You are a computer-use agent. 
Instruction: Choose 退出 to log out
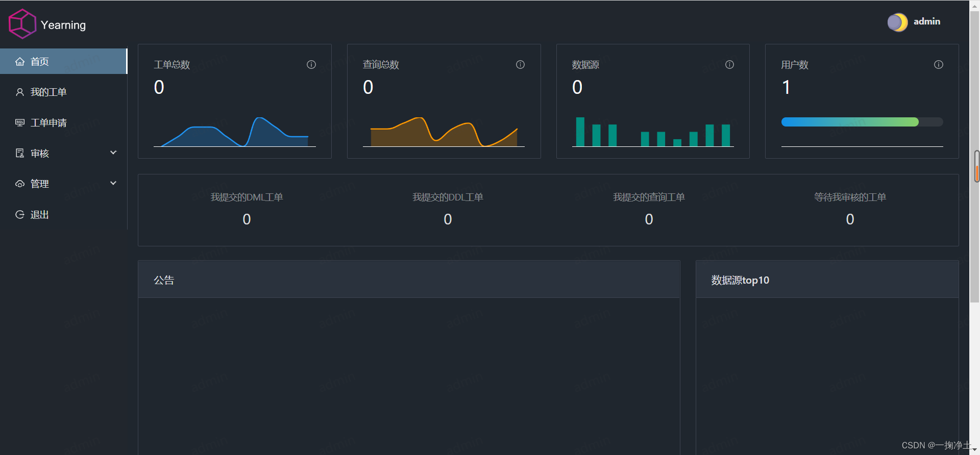coord(63,214)
